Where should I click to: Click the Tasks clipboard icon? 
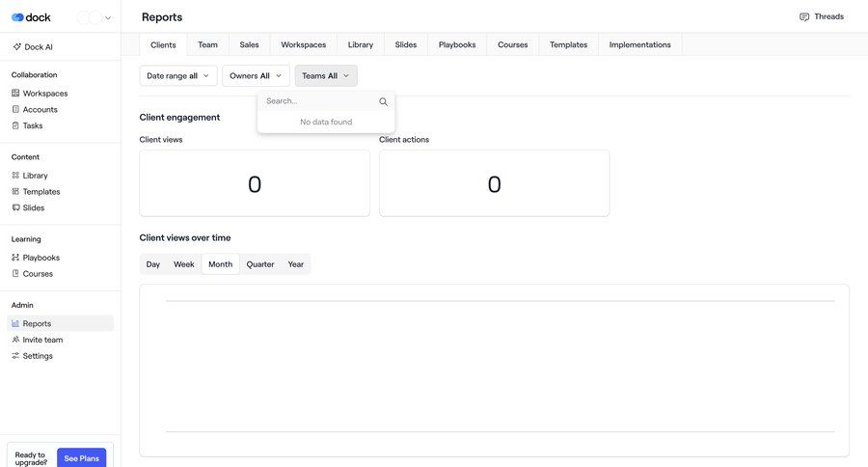[x=15, y=125]
